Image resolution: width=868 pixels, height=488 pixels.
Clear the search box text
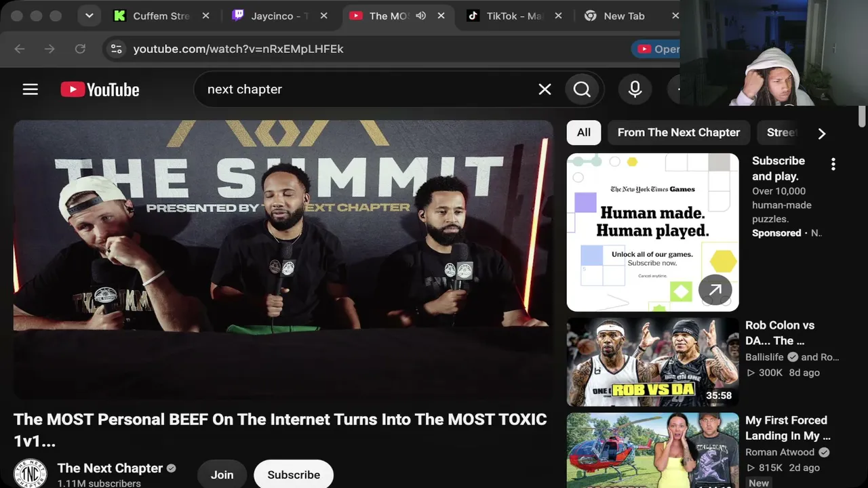545,89
